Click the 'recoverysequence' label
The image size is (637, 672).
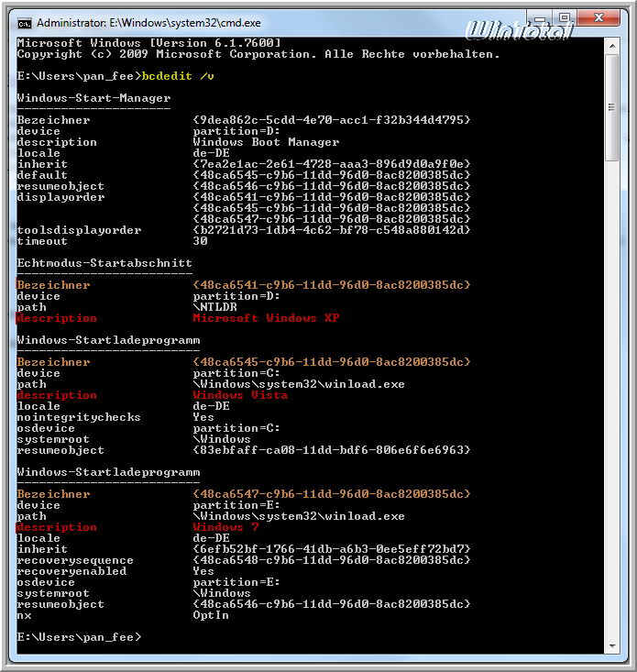click(75, 560)
